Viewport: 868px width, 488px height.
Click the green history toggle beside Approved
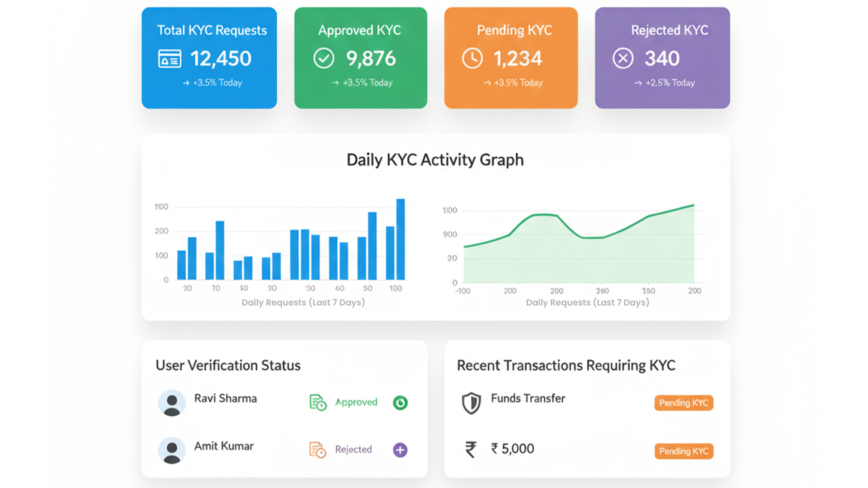[x=400, y=403]
